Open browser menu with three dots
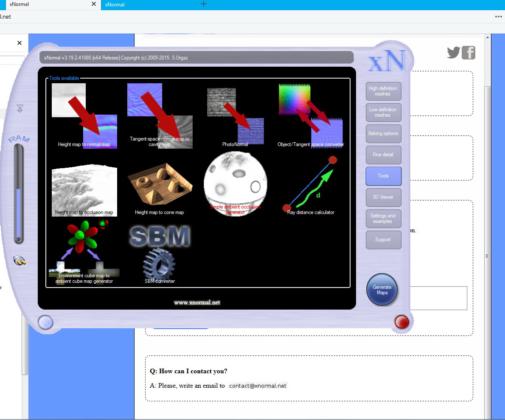Screen dimensions: 505x420 point(499,17)
